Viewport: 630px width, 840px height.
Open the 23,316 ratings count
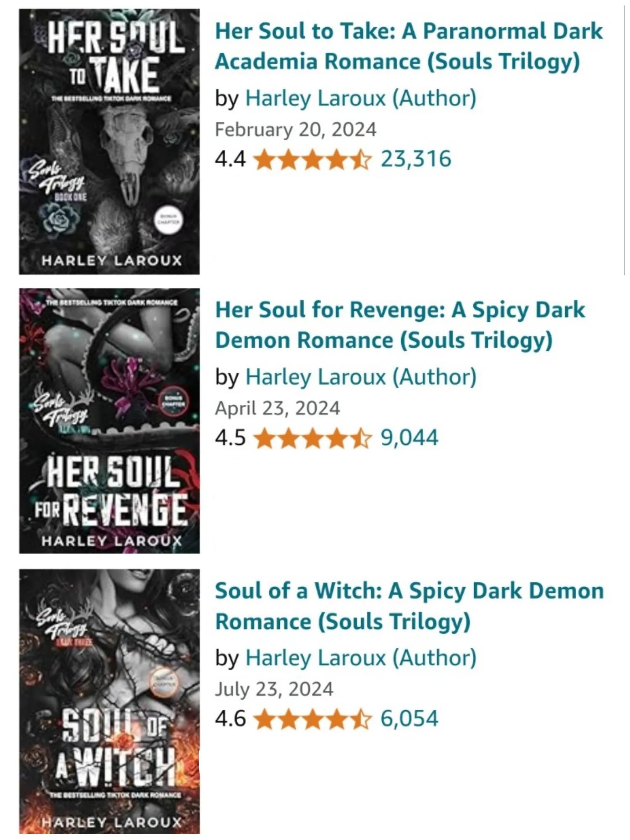416,159
